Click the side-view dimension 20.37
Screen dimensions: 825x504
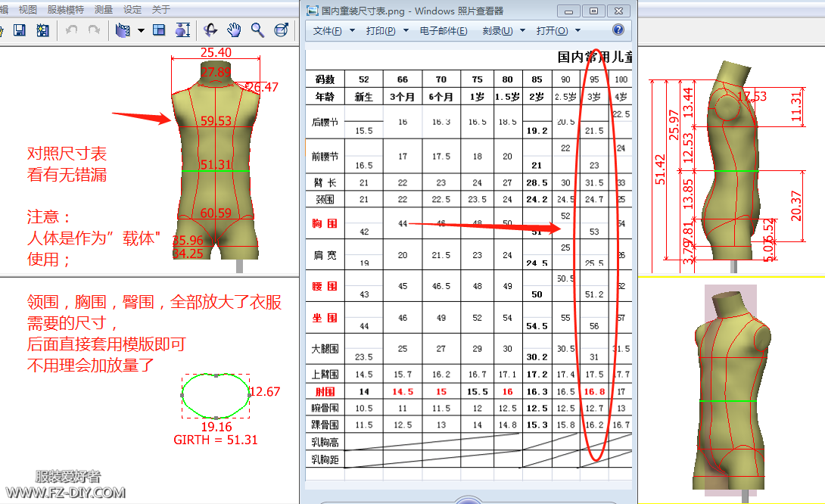coord(795,206)
